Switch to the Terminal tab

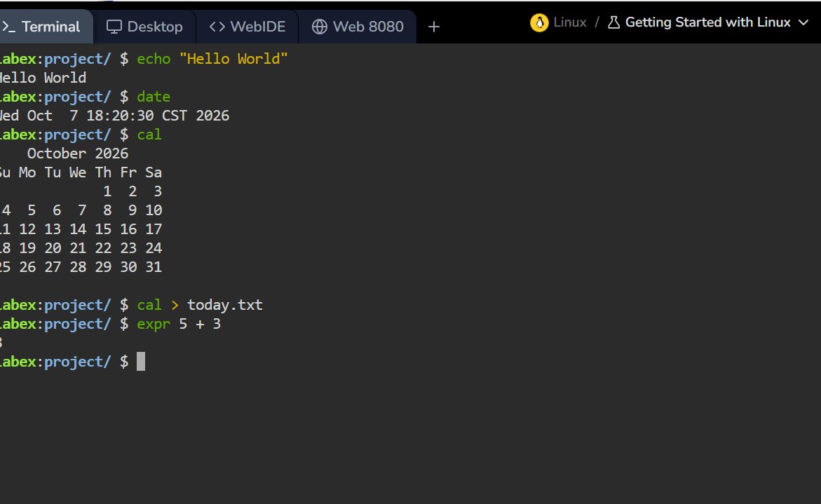46,27
